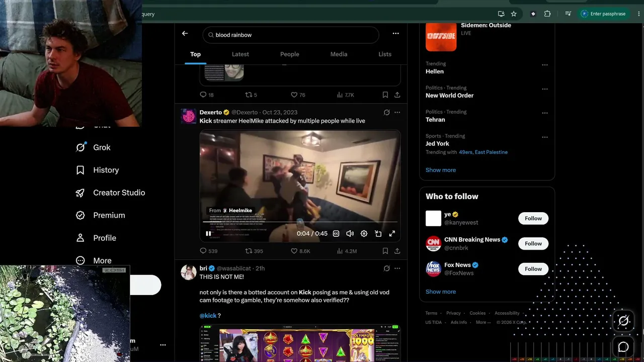Open the Media tab
This screenshot has width=644, height=362.
(x=339, y=54)
